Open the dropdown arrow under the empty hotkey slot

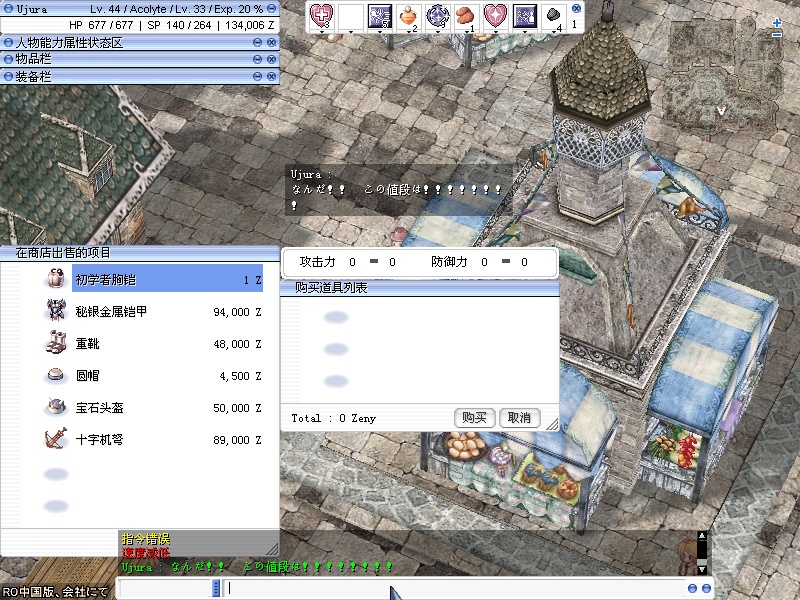coord(351,32)
